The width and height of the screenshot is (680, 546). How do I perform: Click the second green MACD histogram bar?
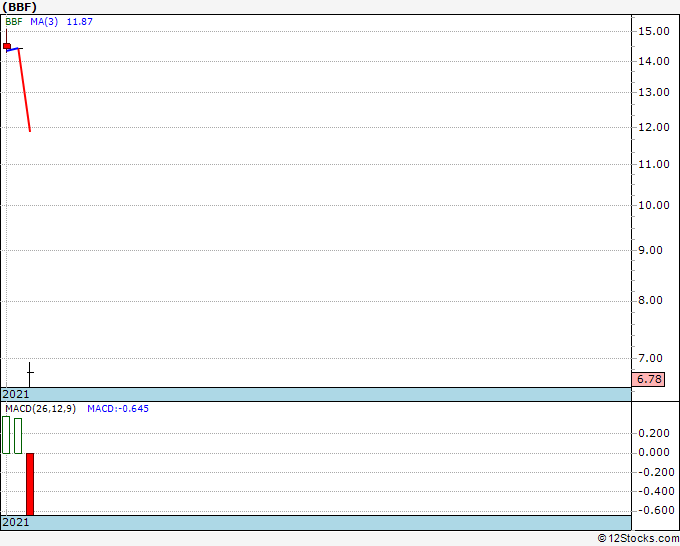[x=18, y=436]
